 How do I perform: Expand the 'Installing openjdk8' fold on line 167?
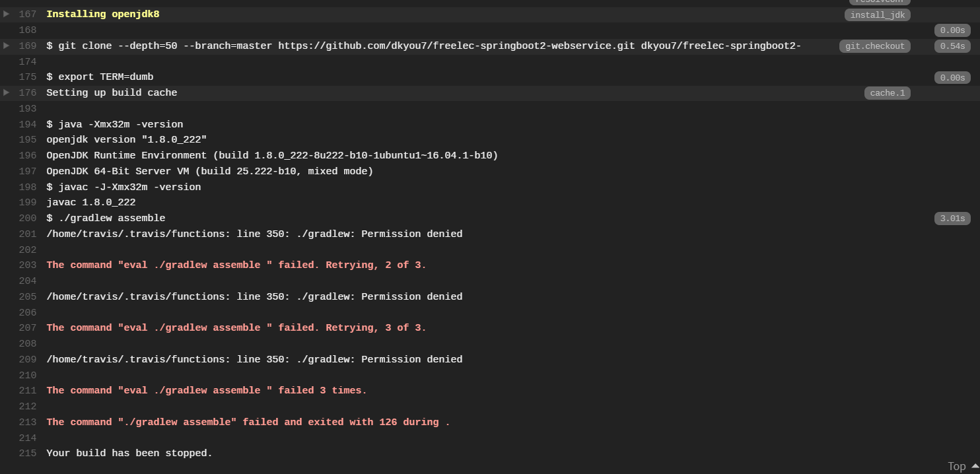coord(7,14)
